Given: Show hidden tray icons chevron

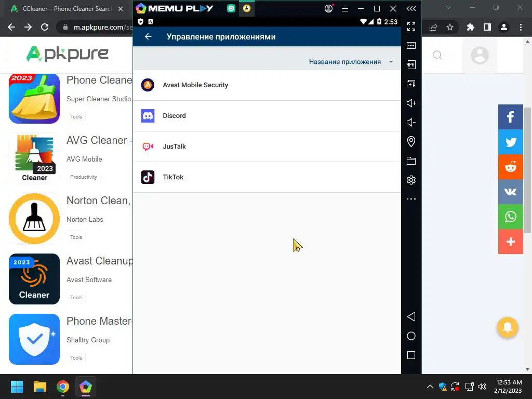Looking at the screenshot, I should point(430,387).
